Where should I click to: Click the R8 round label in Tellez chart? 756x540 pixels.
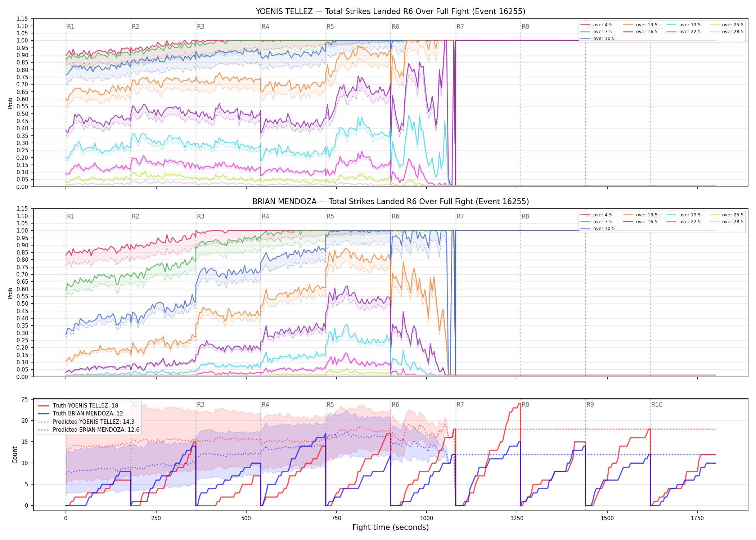(525, 27)
